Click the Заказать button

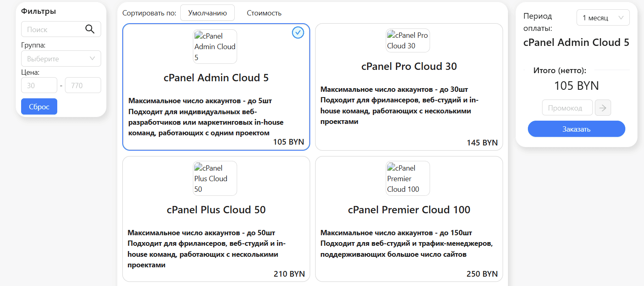click(576, 129)
